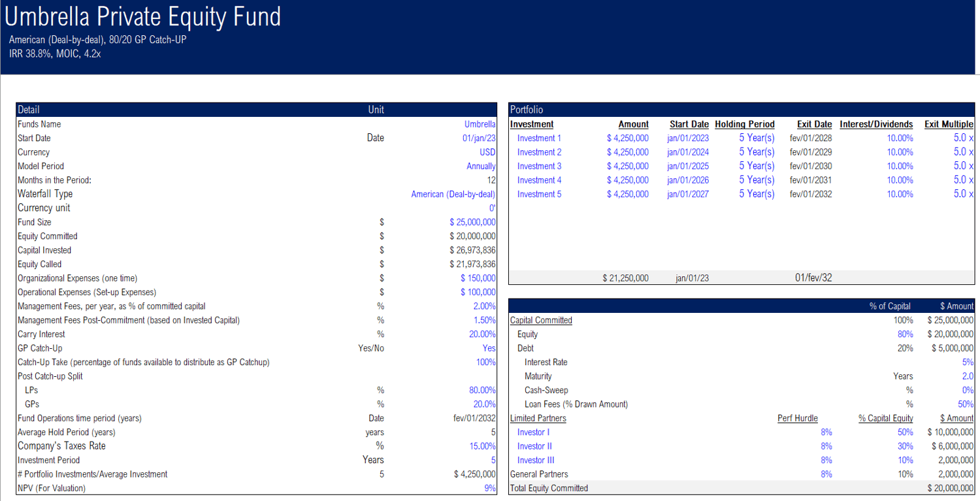Screen dimensions: 980x501
Task: Select the Catch-Up Take 100% cell
Action: (x=486, y=362)
